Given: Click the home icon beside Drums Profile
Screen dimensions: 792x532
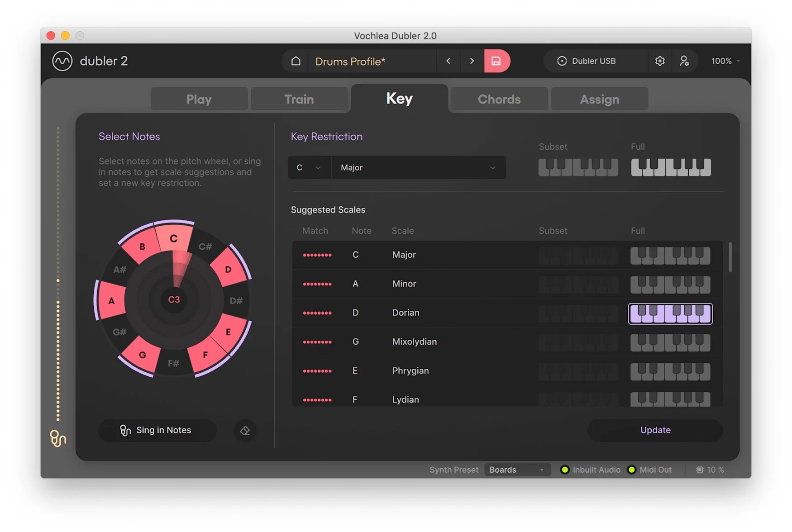Looking at the screenshot, I should [296, 61].
